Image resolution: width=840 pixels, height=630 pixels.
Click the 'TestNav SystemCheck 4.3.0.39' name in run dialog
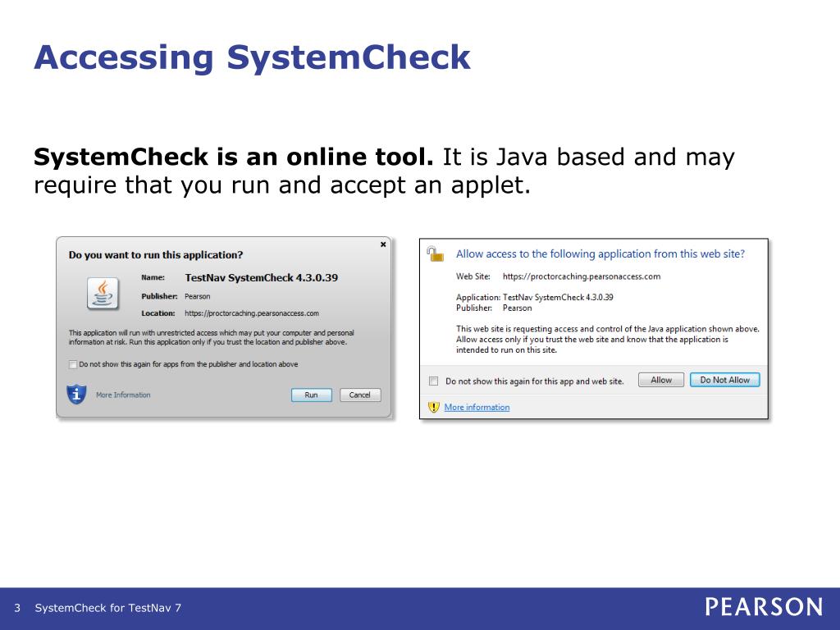[262, 277]
